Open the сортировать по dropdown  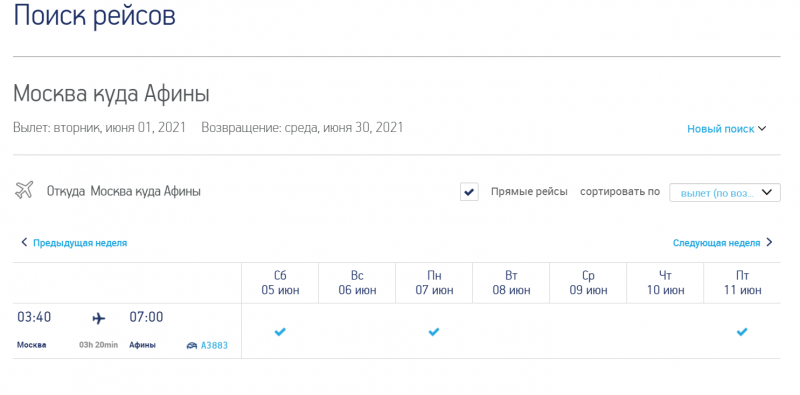[724, 192]
